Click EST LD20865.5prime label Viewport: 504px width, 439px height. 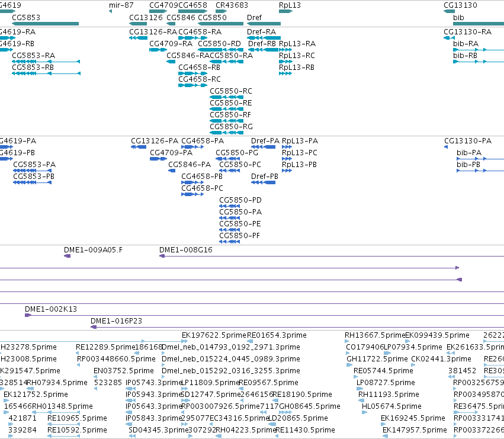(x=298, y=418)
